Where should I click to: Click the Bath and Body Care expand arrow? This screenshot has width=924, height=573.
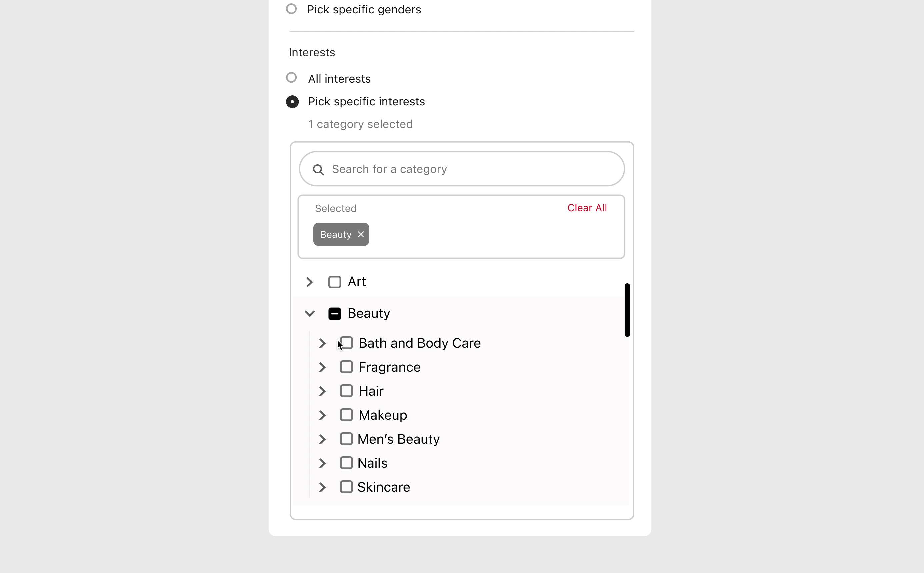pyautogui.click(x=322, y=343)
